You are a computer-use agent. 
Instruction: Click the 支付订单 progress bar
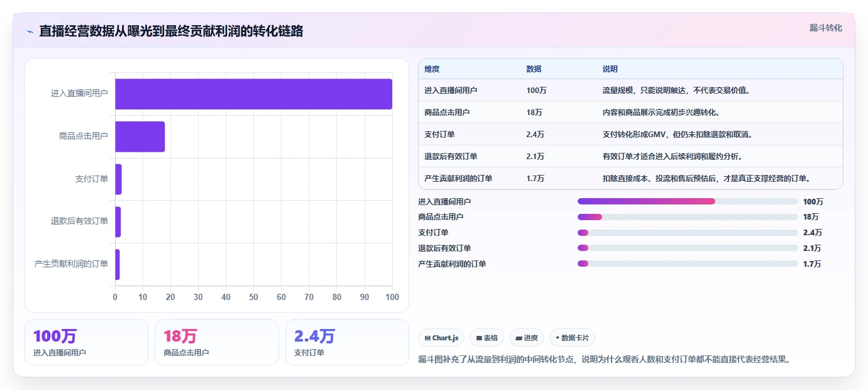(688, 233)
